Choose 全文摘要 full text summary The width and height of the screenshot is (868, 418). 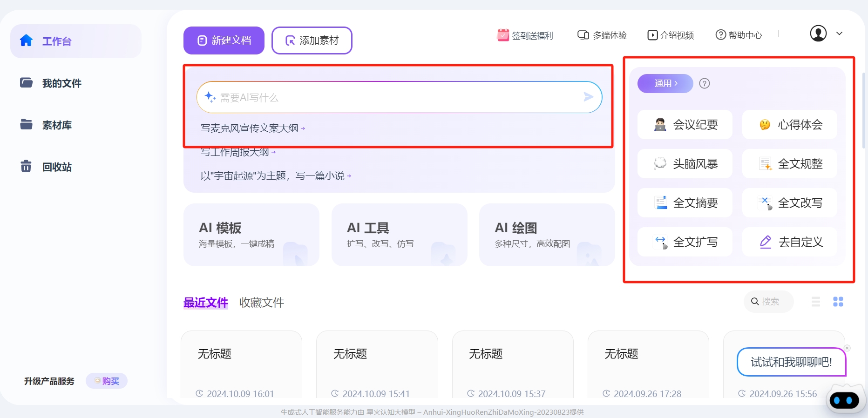(685, 203)
